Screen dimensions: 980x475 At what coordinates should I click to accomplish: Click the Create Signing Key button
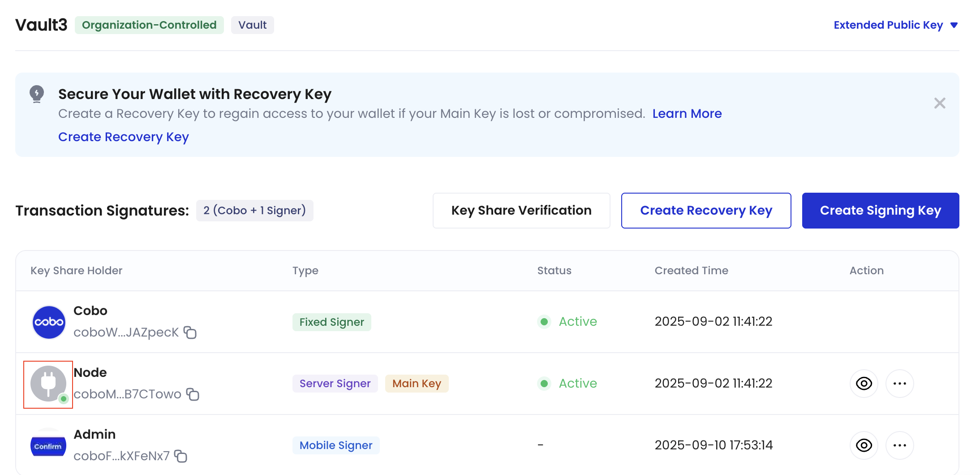(x=880, y=210)
